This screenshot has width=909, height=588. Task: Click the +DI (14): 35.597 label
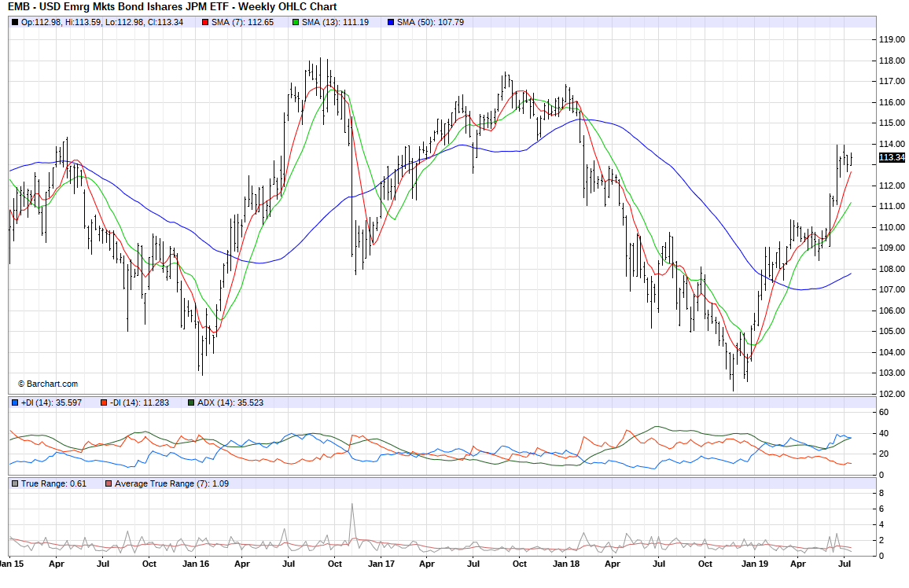(52, 402)
